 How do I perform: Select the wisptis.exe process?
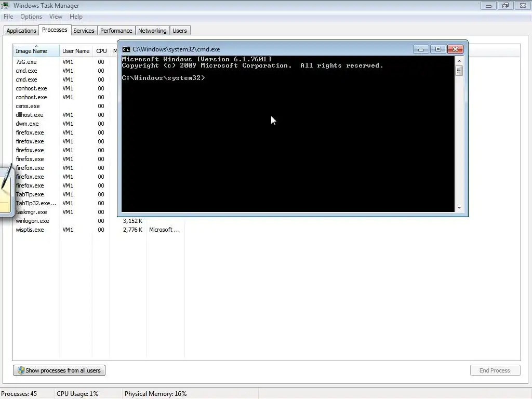point(30,230)
